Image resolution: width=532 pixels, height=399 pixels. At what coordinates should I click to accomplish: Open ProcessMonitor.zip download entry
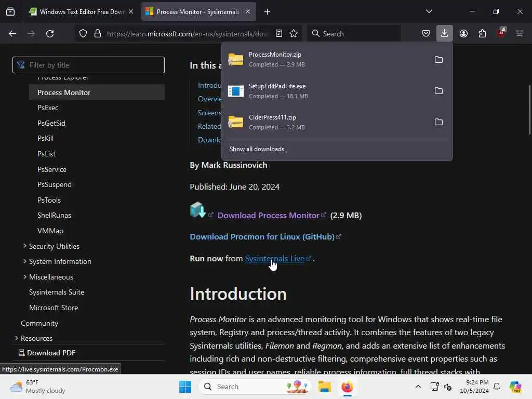coord(327,59)
